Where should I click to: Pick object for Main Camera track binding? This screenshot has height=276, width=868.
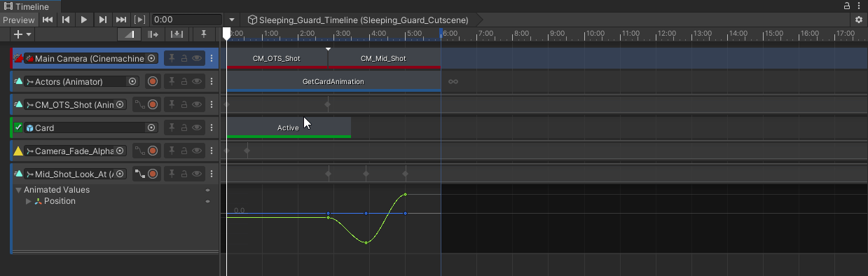coord(151,59)
